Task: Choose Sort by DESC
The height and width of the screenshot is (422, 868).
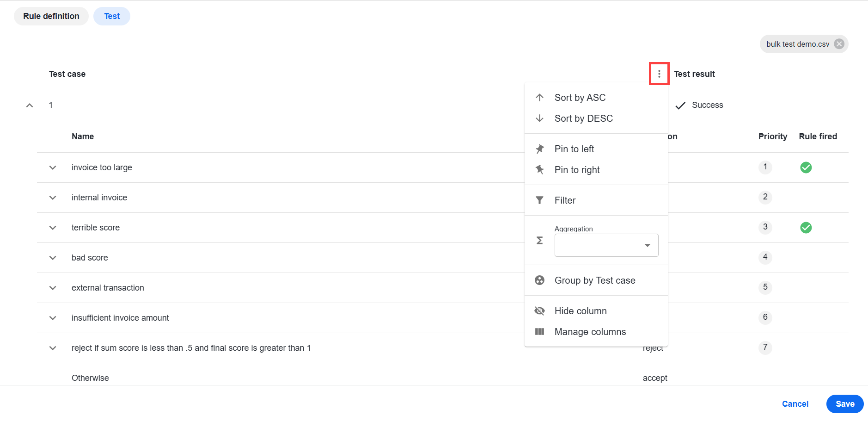Action: tap(596, 118)
